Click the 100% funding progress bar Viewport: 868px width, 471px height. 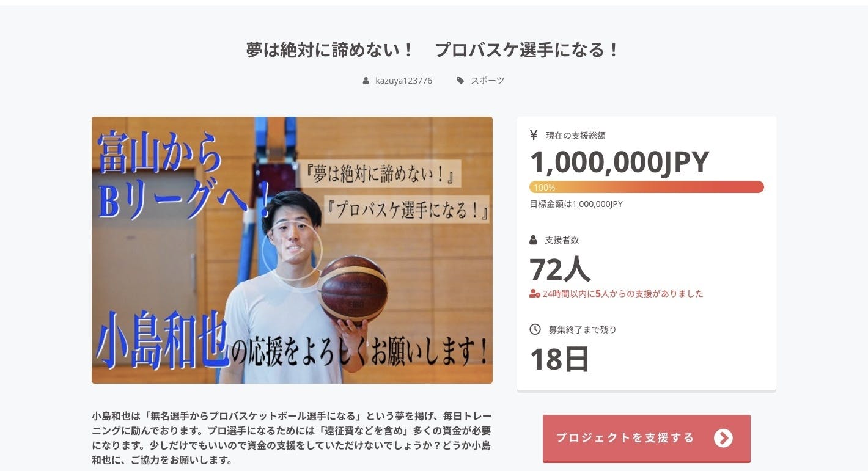tap(647, 187)
